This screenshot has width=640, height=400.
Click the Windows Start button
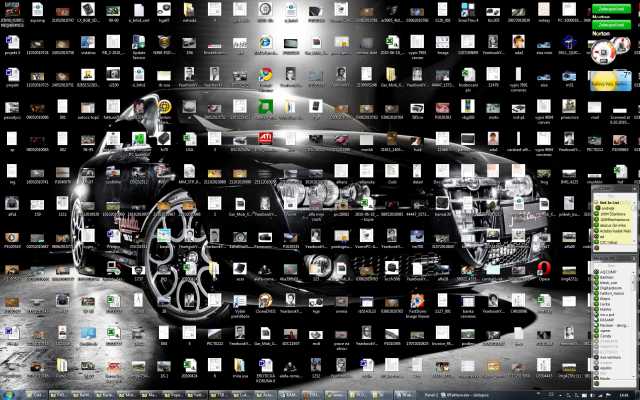tap(9, 393)
